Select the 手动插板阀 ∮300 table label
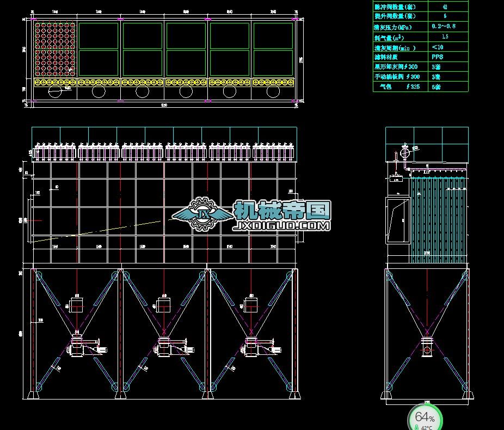 click(397, 77)
